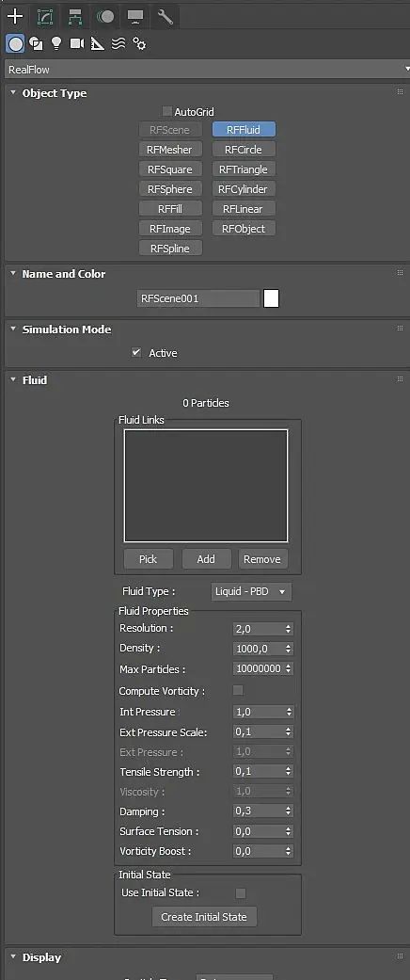410x980 pixels.
Task: Select the Lights category bulb icon
Action: (56, 43)
